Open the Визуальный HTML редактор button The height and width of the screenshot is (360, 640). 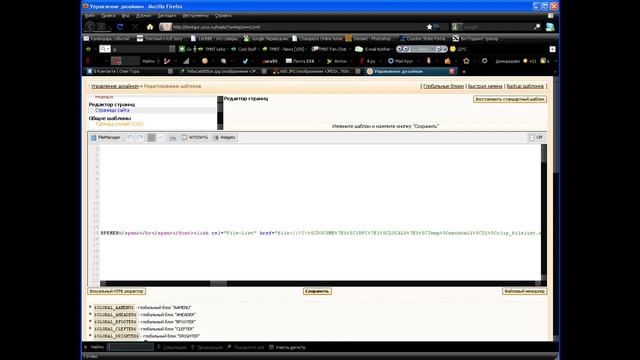coord(116,291)
